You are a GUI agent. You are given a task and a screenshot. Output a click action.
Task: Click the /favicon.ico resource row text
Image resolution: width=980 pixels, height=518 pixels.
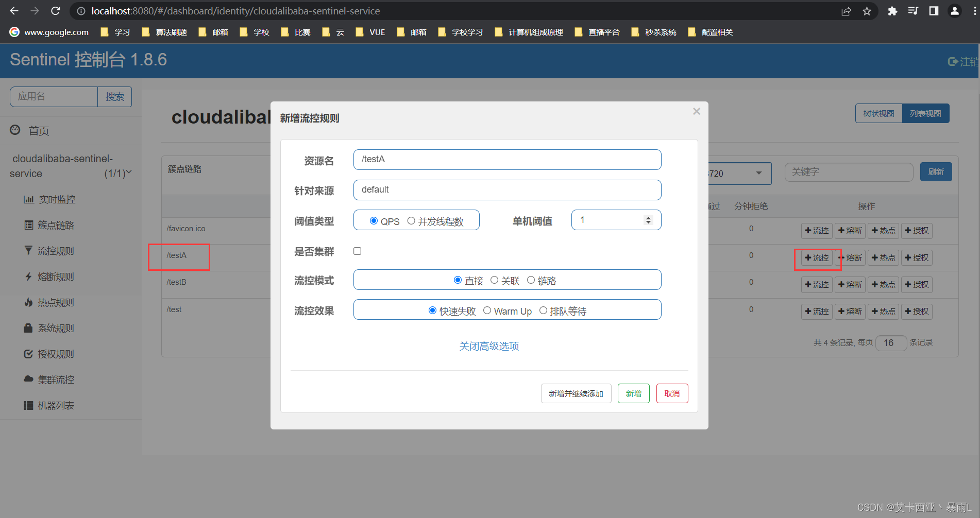(x=186, y=229)
